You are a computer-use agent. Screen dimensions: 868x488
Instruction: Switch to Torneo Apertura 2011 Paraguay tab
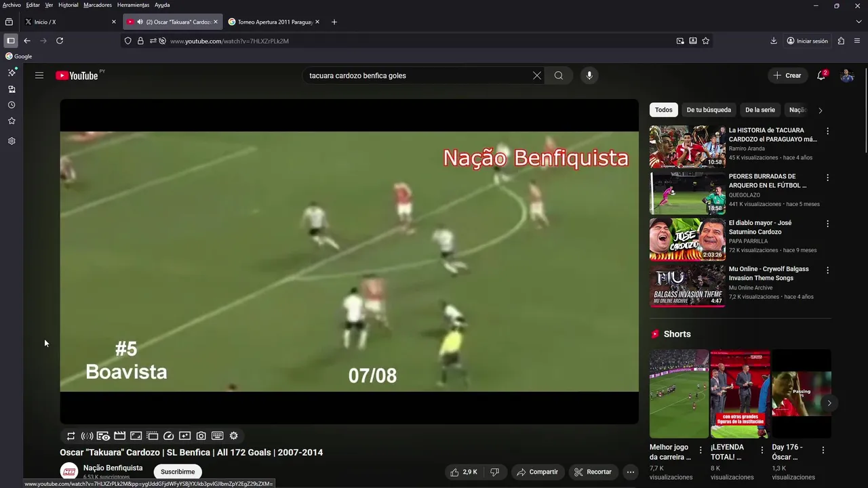point(273,22)
